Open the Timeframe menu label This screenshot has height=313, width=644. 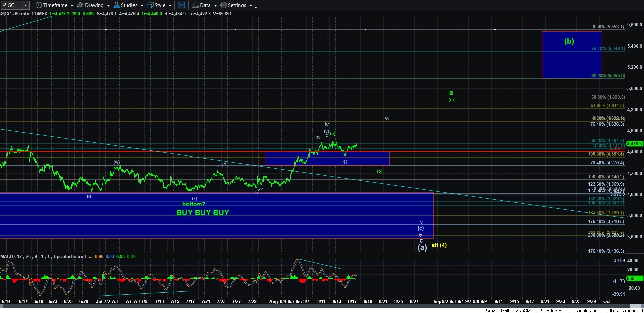tap(55, 5)
